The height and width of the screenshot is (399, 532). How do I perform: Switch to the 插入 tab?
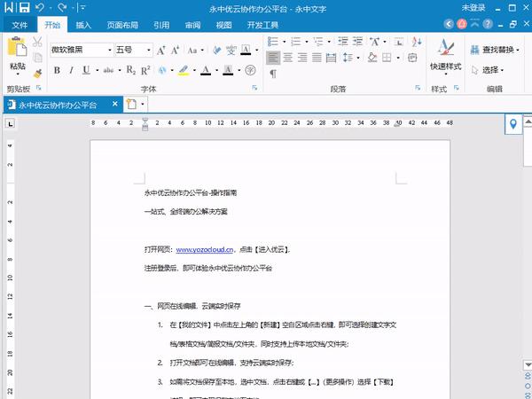click(83, 25)
